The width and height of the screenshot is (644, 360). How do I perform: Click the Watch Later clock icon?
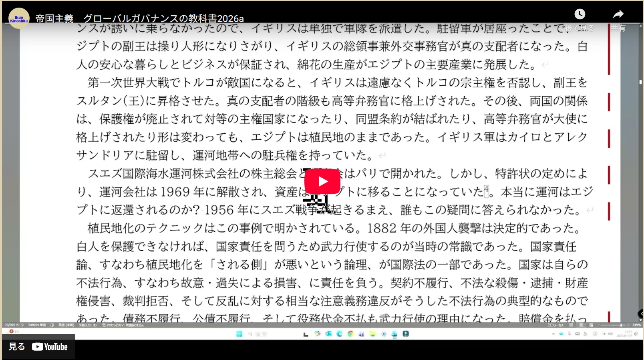pos(580,14)
